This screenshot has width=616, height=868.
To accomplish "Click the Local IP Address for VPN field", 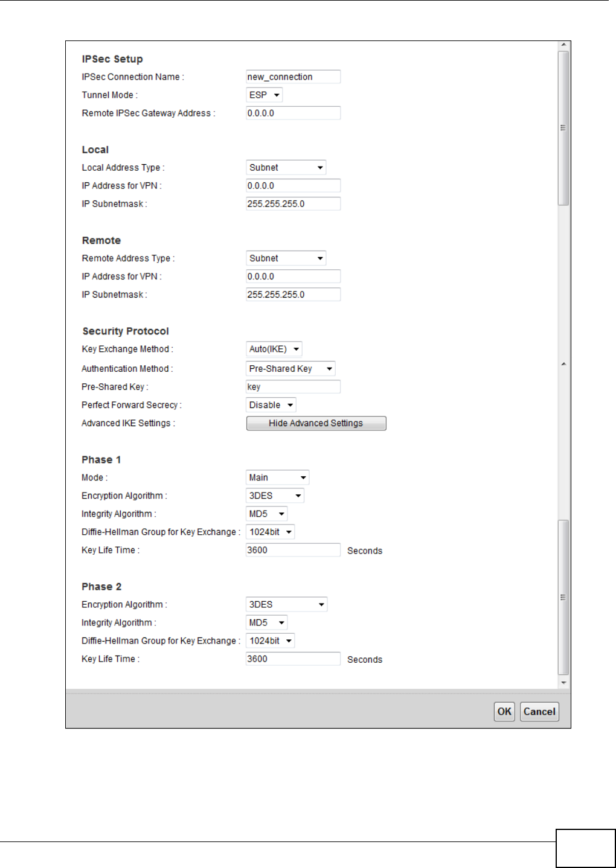I will 293,185.
